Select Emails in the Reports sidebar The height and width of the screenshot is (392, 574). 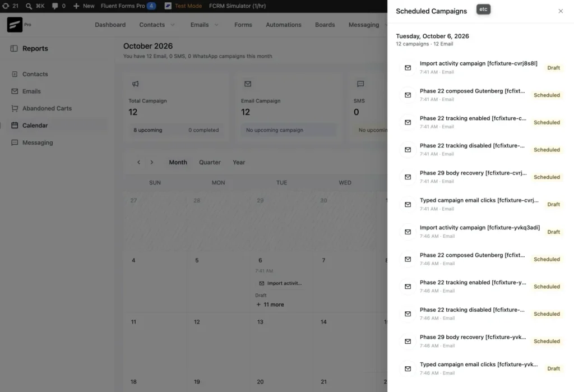coord(31,91)
